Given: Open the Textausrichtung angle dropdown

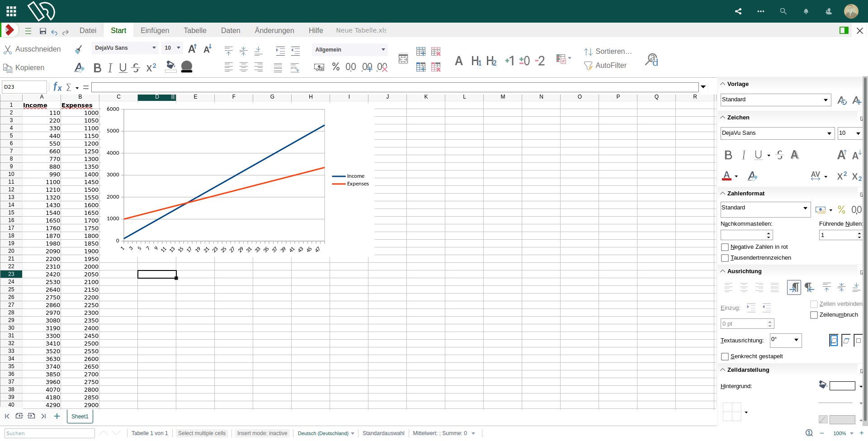Looking at the screenshot, I should [x=786, y=340].
